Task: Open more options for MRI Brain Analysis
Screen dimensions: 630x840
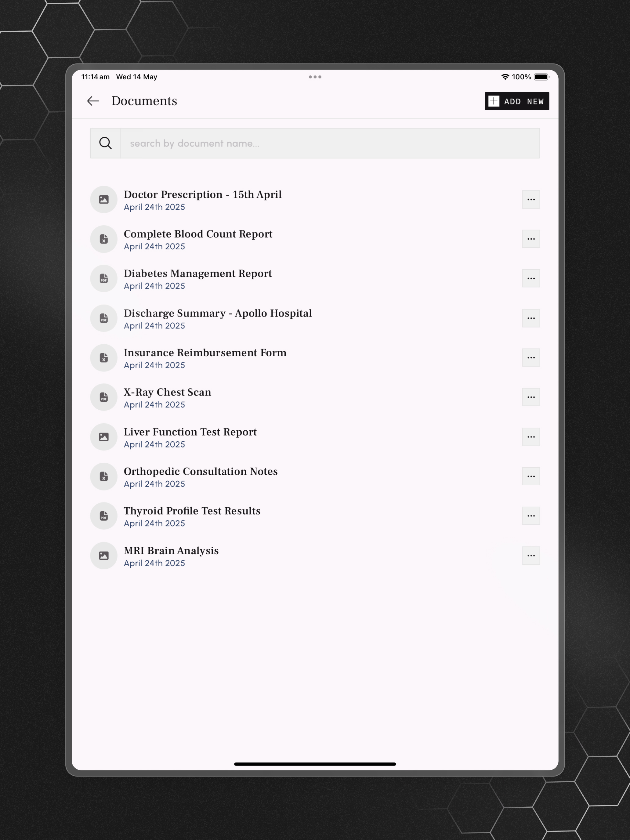Action: [531, 556]
